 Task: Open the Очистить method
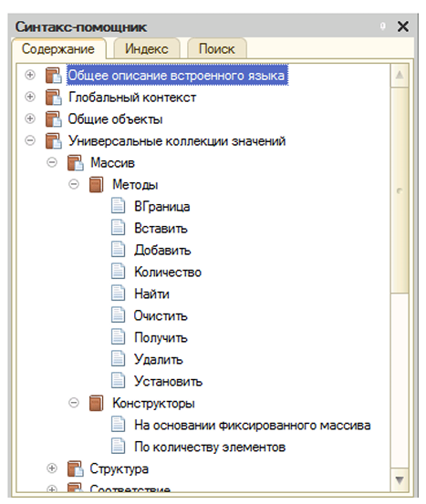coord(161,315)
